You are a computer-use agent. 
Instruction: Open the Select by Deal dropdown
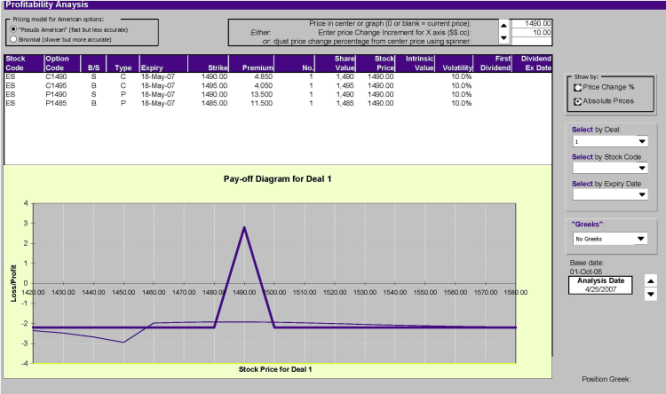(642, 141)
